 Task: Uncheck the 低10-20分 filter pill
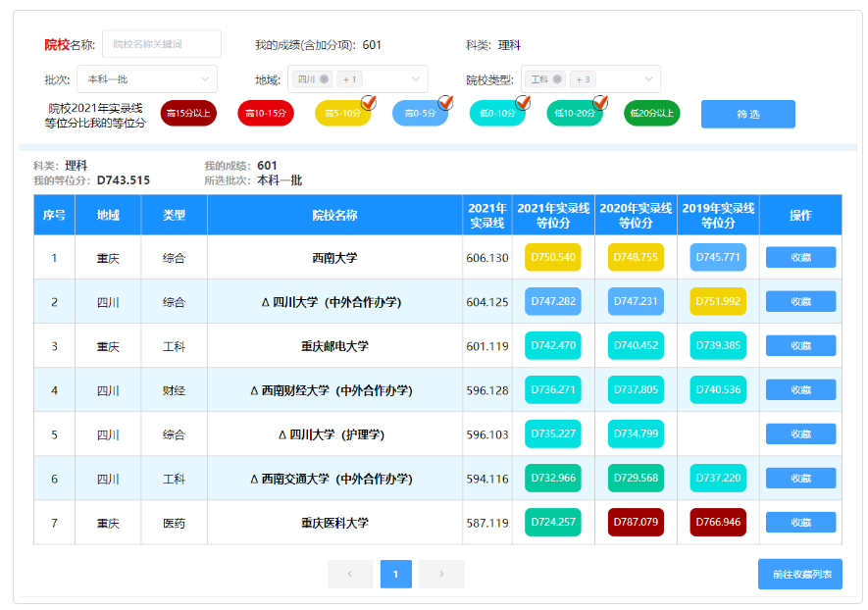(575, 114)
